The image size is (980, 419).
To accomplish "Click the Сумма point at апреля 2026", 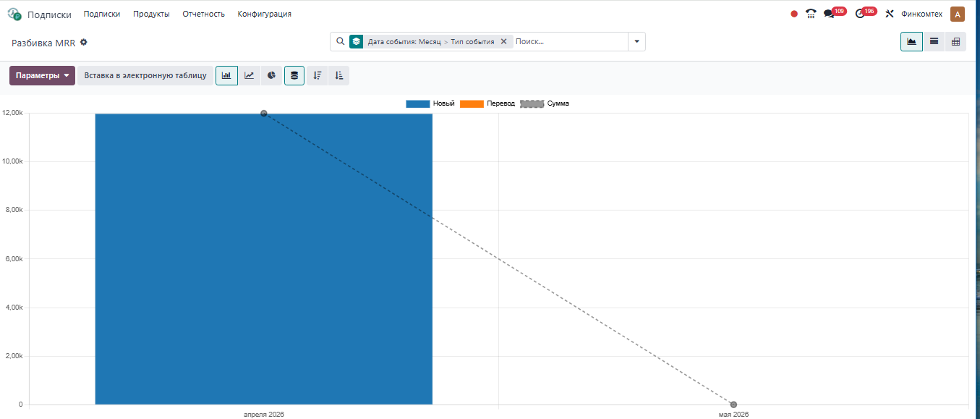I will (x=264, y=113).
